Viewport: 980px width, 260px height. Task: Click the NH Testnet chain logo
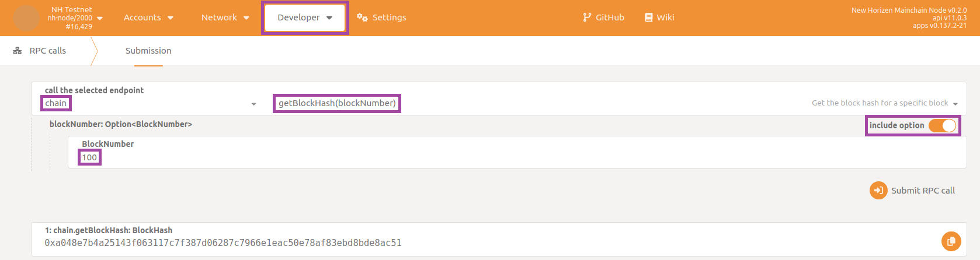(x=26, y=18)
